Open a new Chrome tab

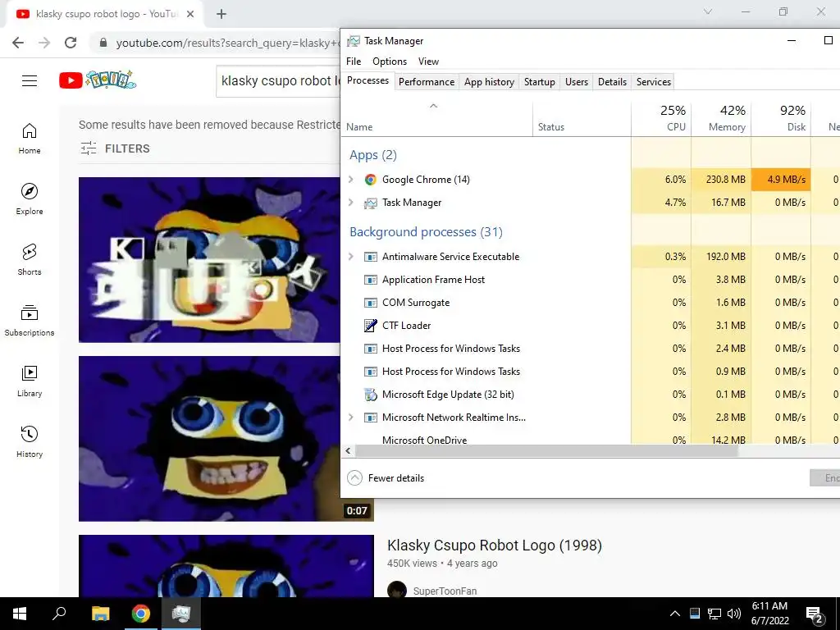(221, 14)
